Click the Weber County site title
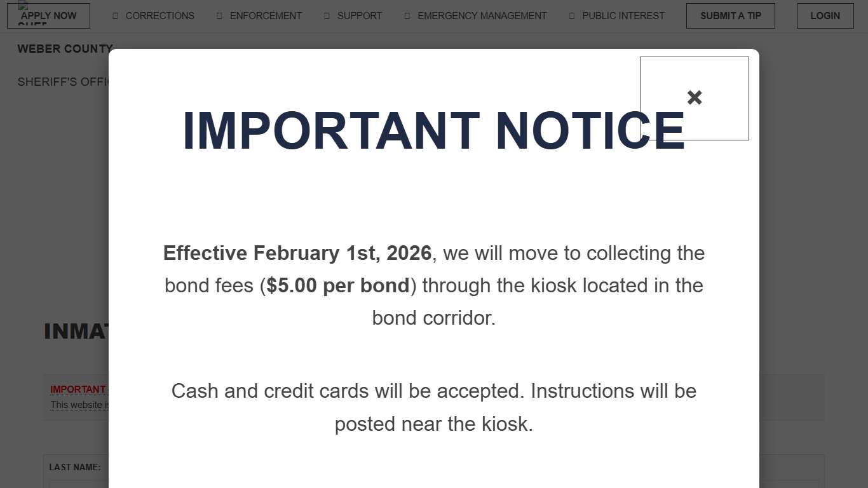This screenshot has width=868, height=488. coord(64,49)
